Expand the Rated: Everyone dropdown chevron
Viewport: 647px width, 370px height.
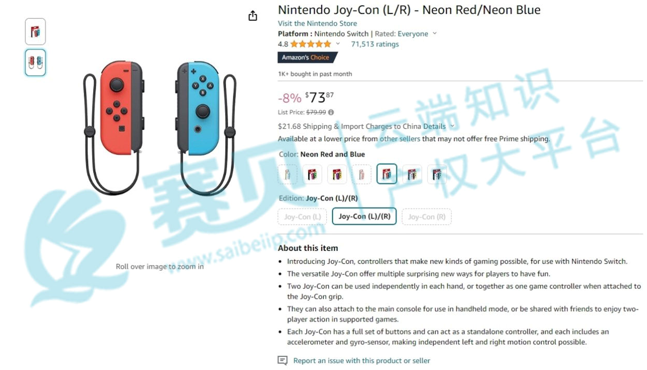click(x=434, y=33)
